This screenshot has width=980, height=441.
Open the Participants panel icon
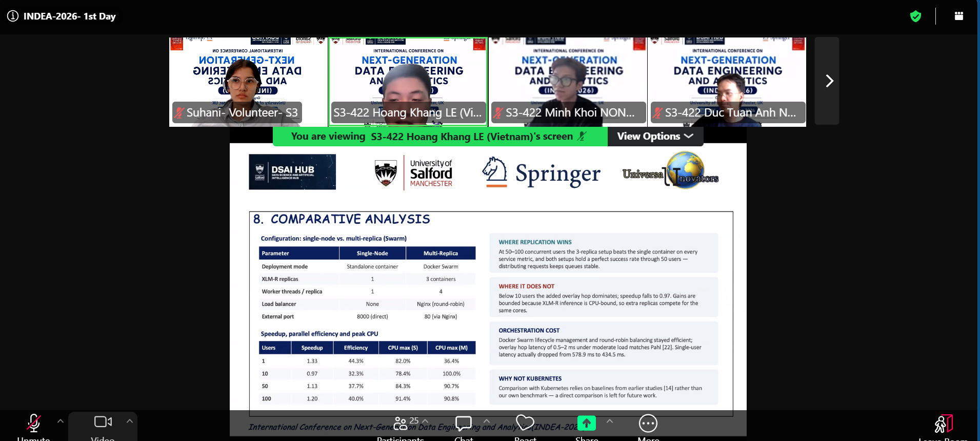[x=401, y=423]
